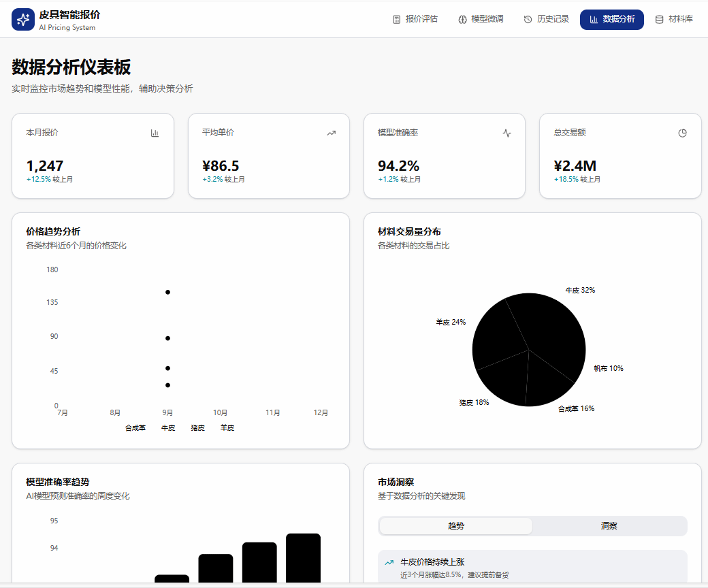Click the sparkle app logo icon
The width and height of the screenshot is (708, 588).
(23, 20)
